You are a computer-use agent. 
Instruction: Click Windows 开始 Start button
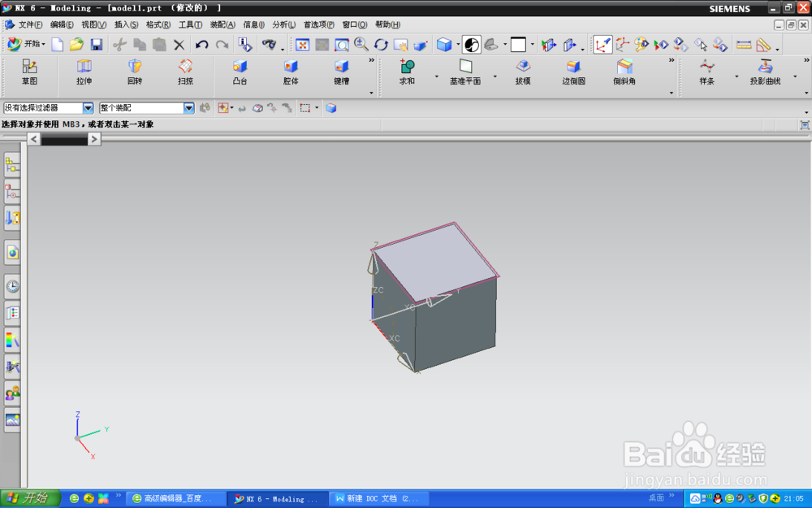click(29, 499)
